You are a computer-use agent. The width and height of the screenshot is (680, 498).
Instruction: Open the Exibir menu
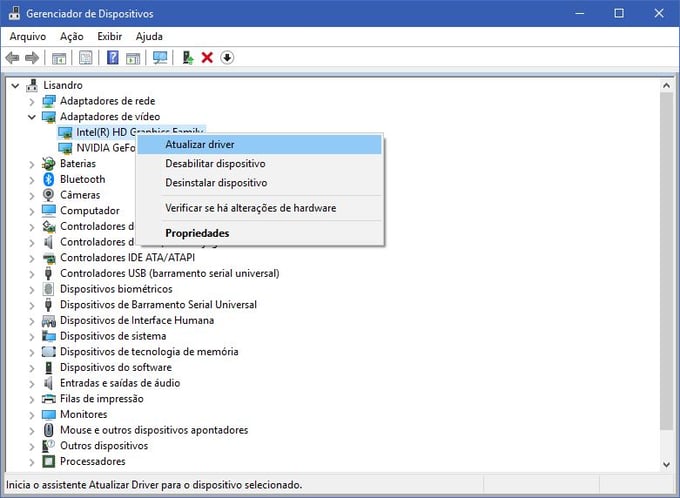coord(110,36)
